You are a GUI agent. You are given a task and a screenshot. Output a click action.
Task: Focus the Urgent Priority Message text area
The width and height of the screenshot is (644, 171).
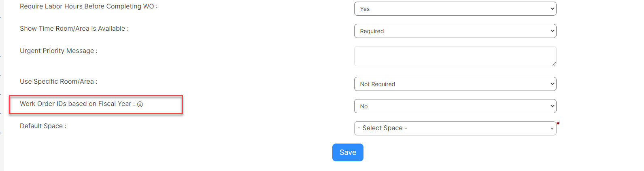455,56
